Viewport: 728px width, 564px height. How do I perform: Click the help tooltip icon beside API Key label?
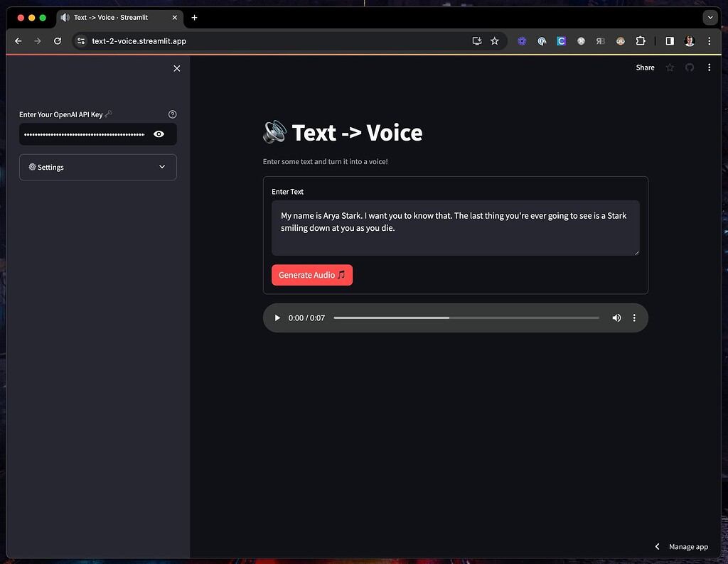pos(172,114)
